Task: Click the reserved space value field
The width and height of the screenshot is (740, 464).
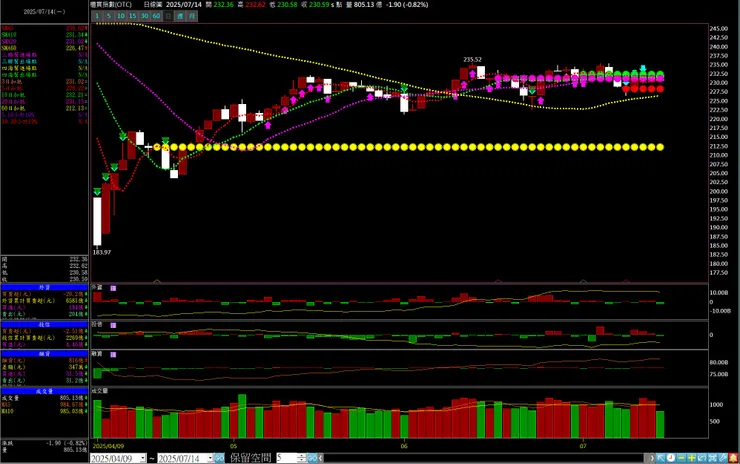Action: tap(287, 458)
